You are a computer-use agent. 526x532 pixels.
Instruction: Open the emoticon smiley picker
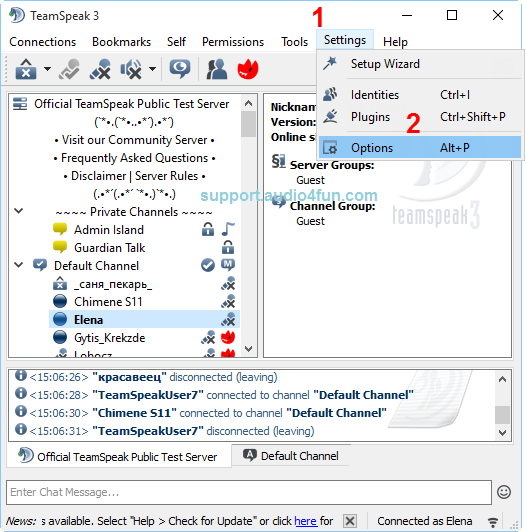[504, 492]
